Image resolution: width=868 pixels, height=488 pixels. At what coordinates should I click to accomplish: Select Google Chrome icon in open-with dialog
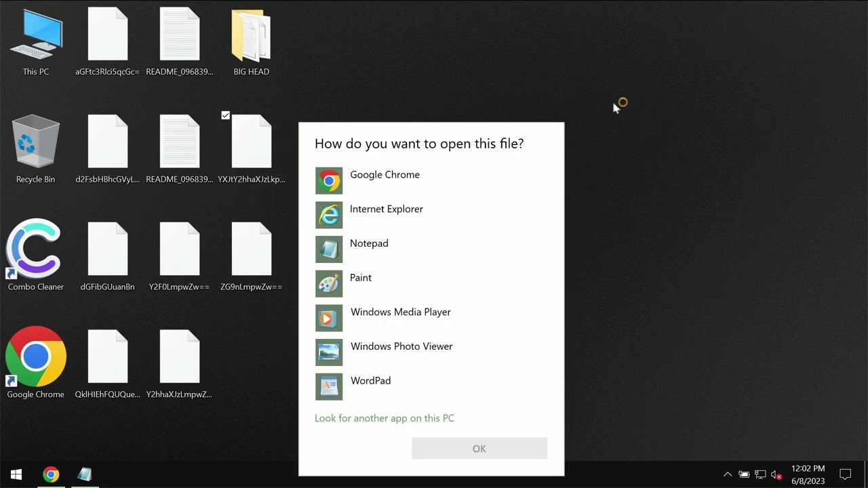(329, 180)
